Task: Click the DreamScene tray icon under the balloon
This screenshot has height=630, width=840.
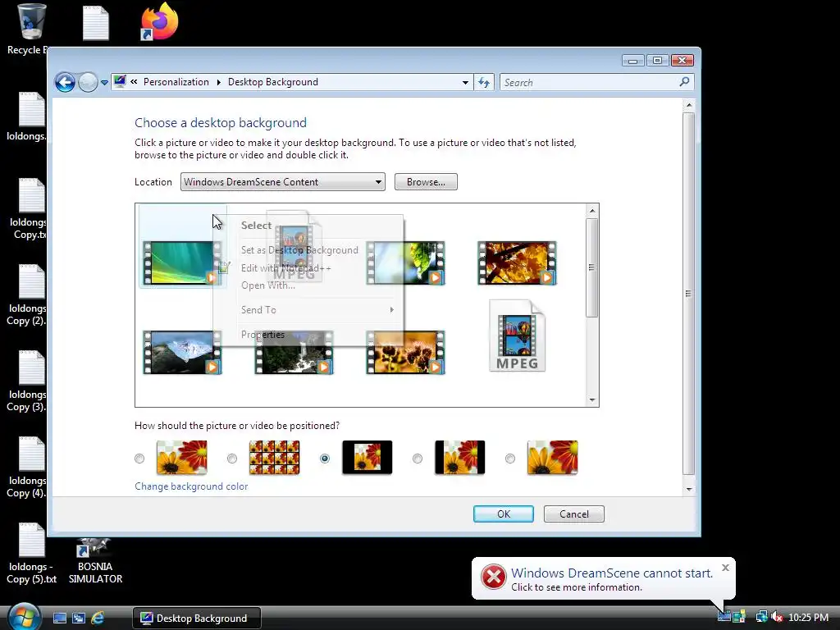Action: pos(724,617)
